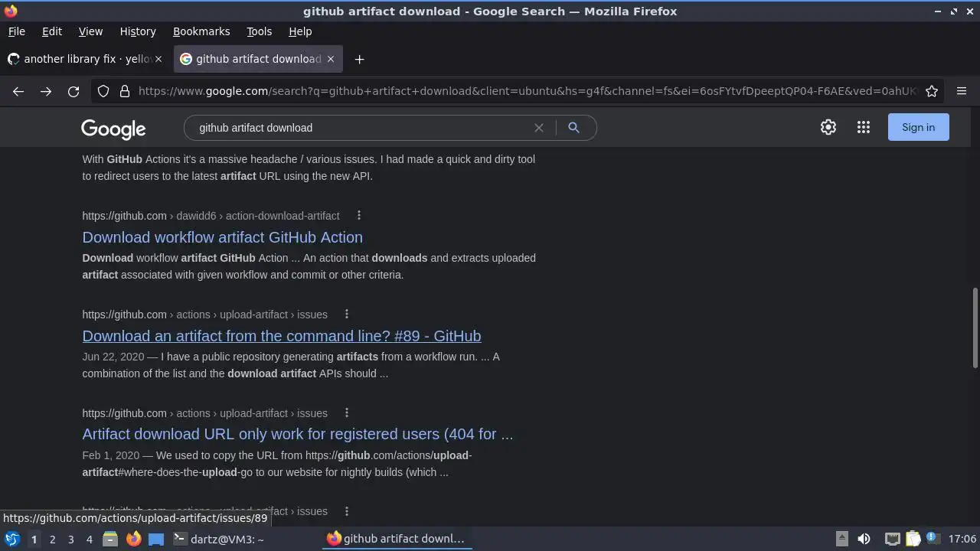The height and width of the screenshot is (551, 980).
Task: Launch the file manager from the panel
Action: pyautogui.click(x=110, y=539)
